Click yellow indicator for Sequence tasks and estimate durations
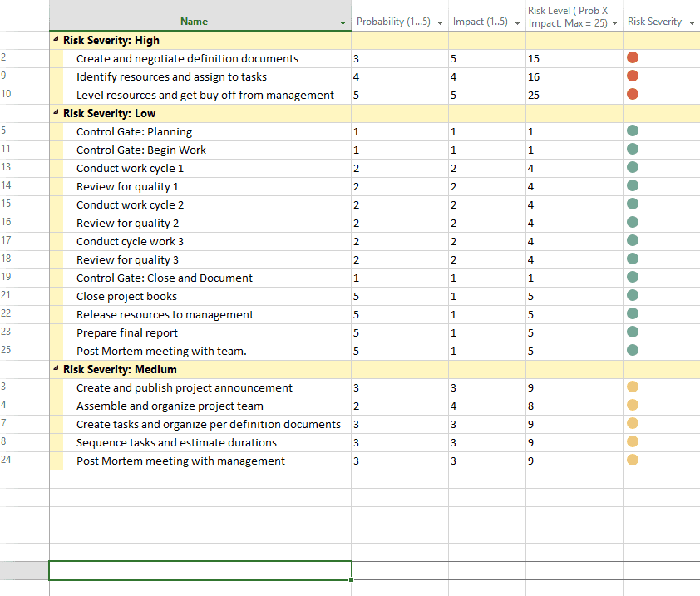Screen dimensions: 700x596 click(x=633, y=441)
